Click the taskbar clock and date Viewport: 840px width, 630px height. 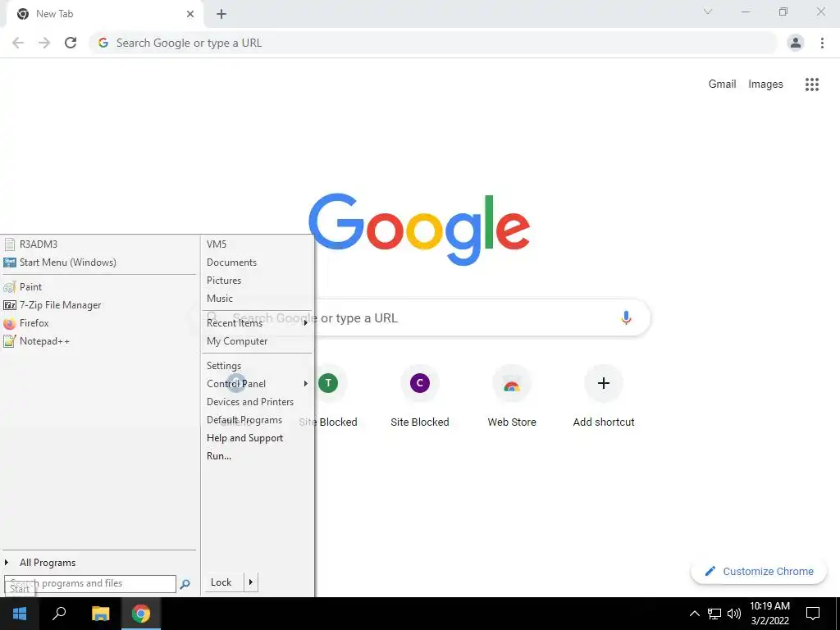tap(769, 614)
